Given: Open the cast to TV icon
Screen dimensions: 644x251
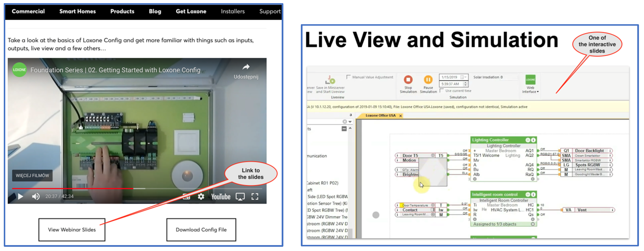Looking at the screenshot, I should [240, 196].
